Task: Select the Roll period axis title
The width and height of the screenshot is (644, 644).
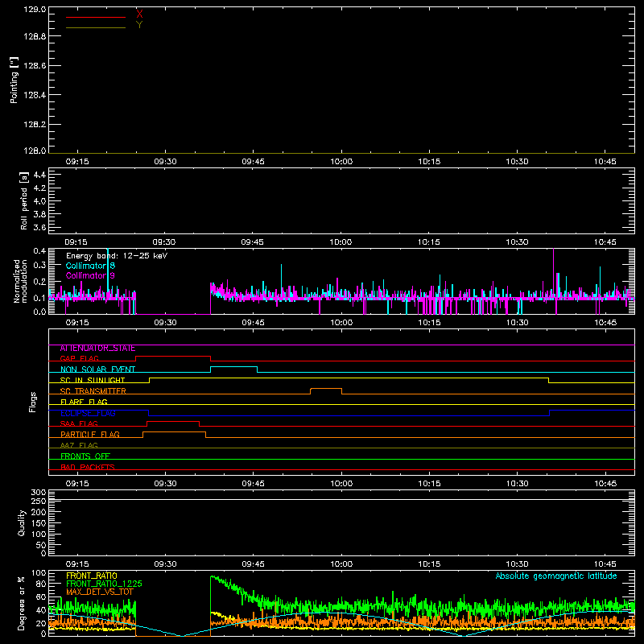Action: point(24,200)
